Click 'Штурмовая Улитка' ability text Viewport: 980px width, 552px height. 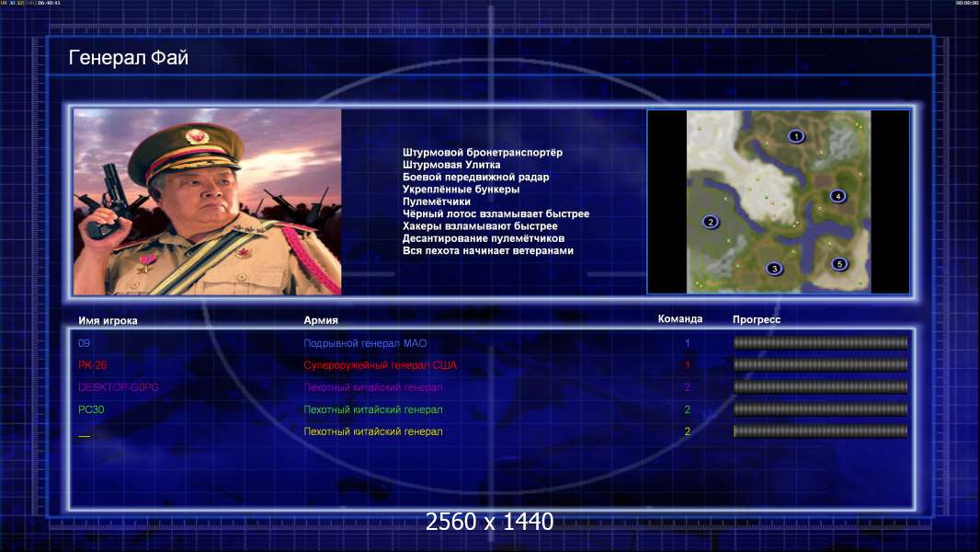pos(451,165)
